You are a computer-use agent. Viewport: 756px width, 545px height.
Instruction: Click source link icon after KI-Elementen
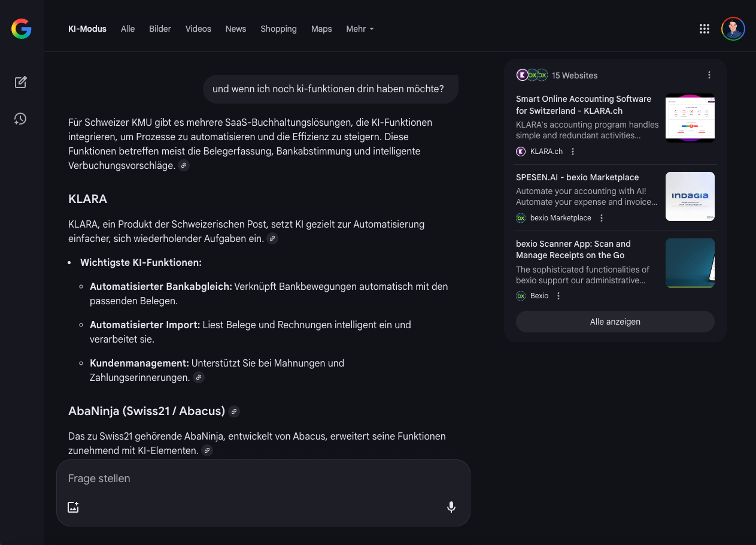pos(207,450)
